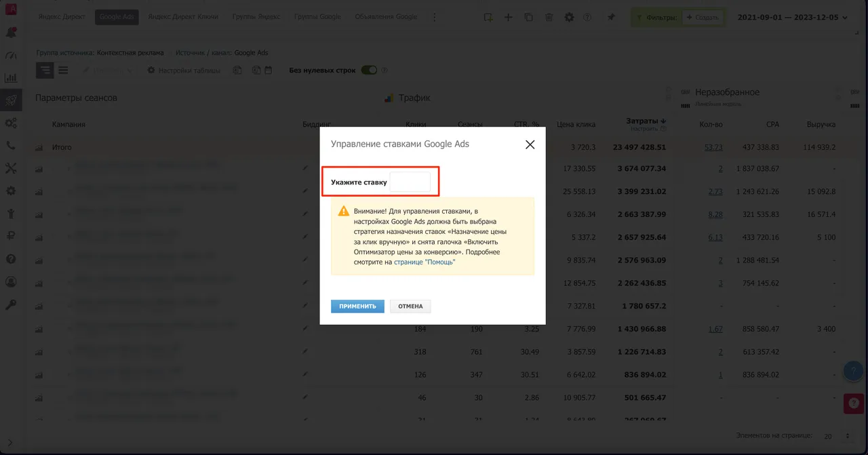This screenshot has height=455, width=868.
Task: Select the tree hierarchy view icon
Action: pos(45,70)
